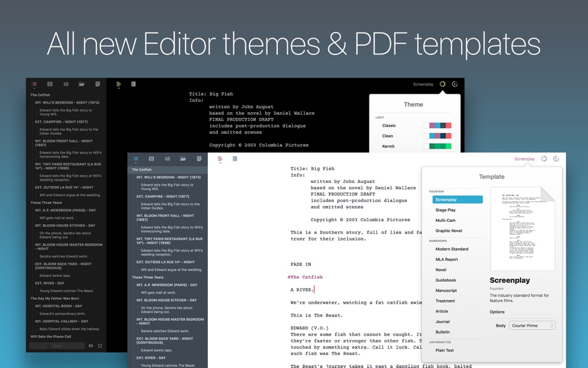Click Classic theme color swatch strip
The image size is (588, 368).
[437, 126]
